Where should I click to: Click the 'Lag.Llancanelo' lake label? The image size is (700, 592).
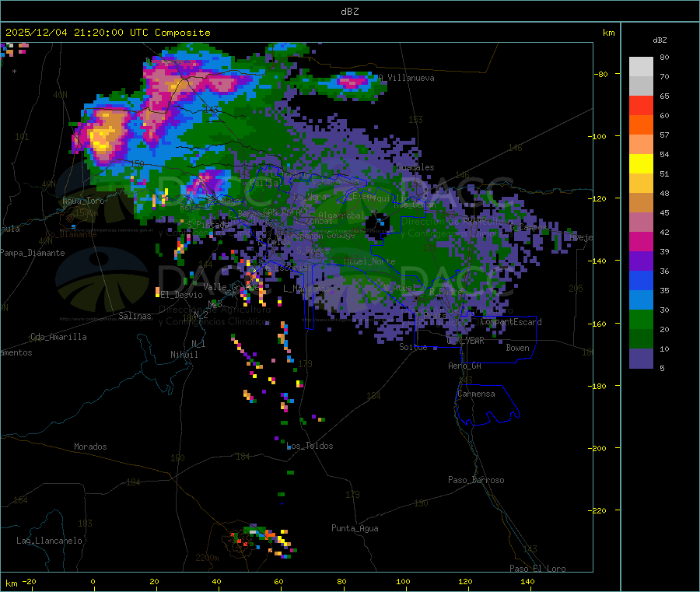(50, 541)
